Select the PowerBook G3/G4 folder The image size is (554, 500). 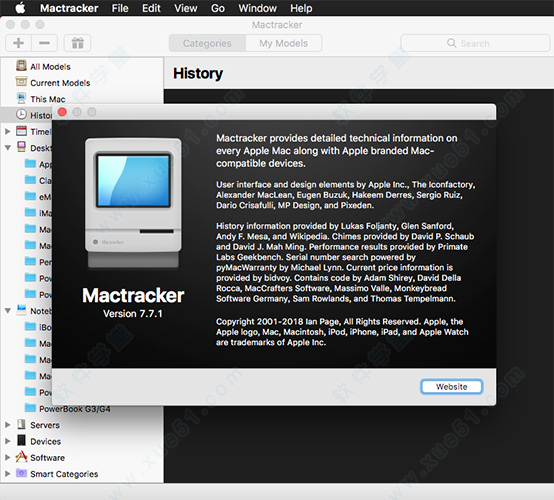(75, 409)
